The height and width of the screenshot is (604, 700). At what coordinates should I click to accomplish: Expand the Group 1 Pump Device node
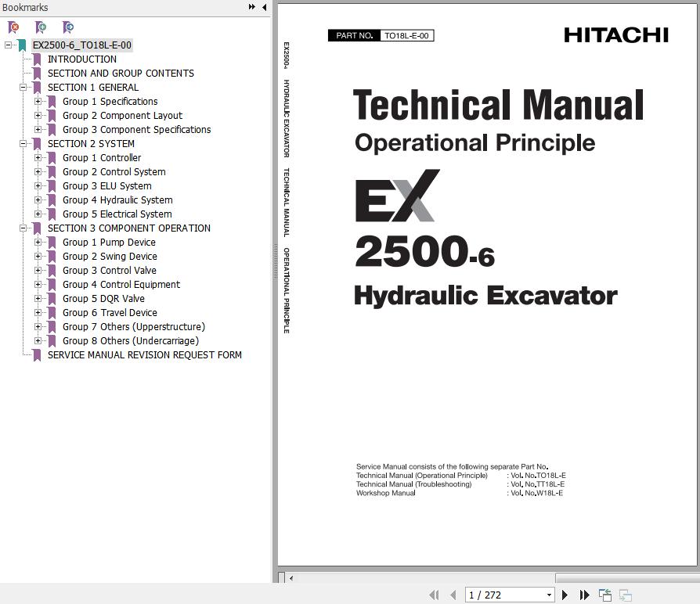coord(38,243)
